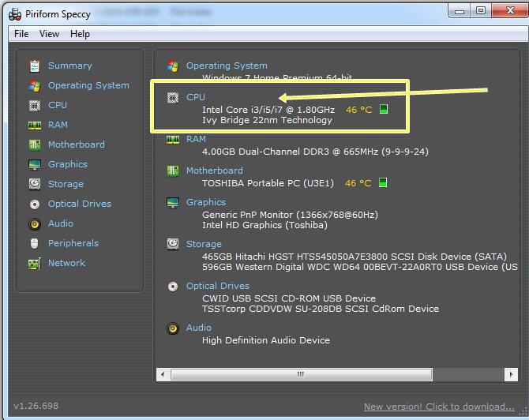Click the Audio speaker icon in sidebar
The height and width of the screenshot is (420, 529).
point(35,224)
